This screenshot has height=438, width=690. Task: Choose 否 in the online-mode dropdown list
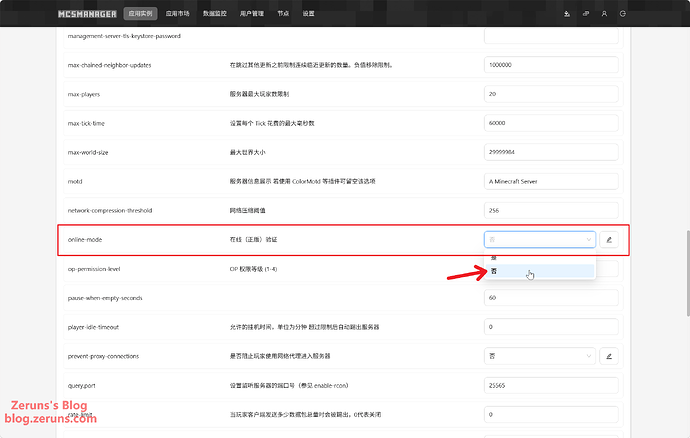(540, 271)
